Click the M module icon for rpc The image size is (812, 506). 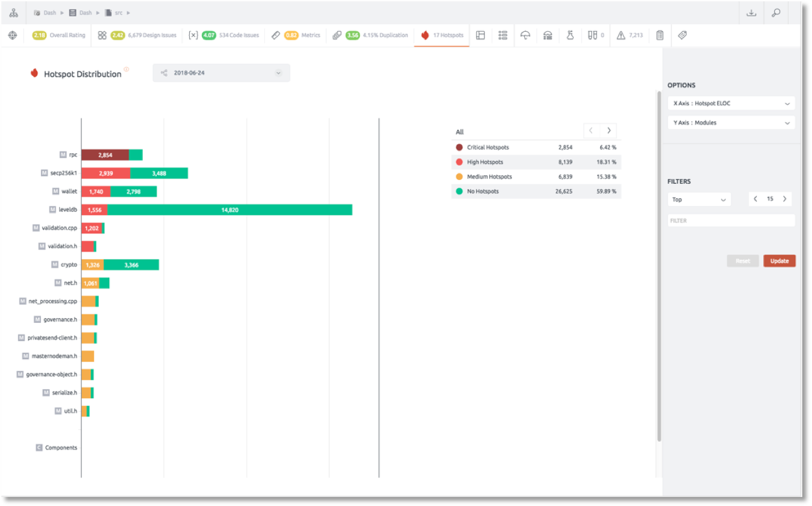click(63, 155)
